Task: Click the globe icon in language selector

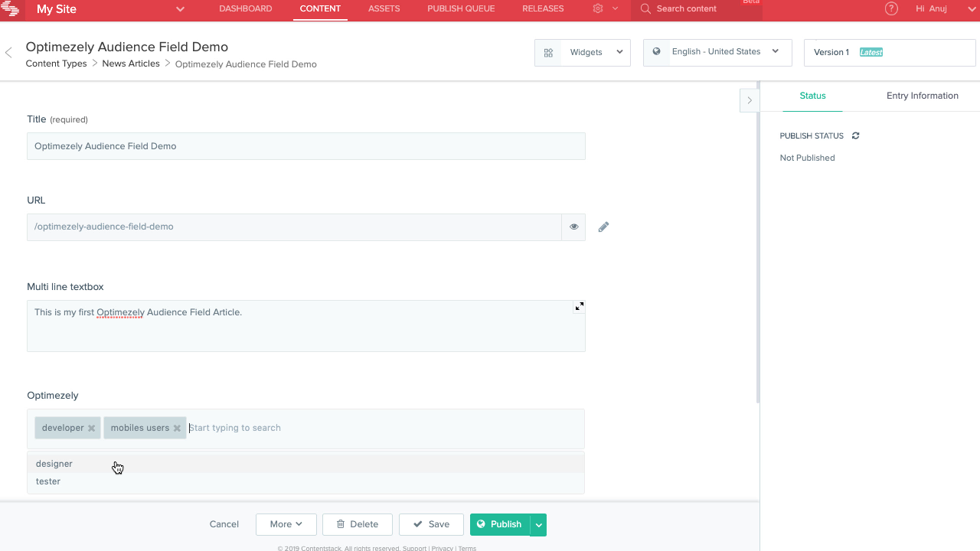Action: [x=656, y=52]
